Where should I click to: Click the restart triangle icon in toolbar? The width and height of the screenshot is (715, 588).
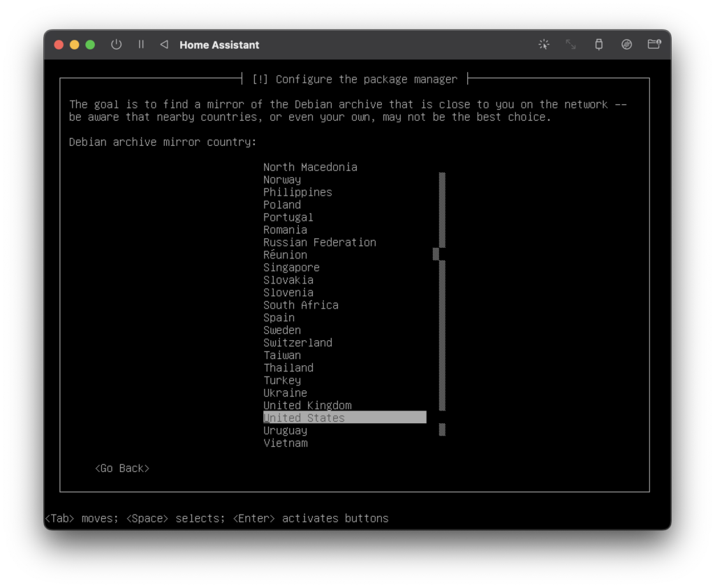[164, 44]
